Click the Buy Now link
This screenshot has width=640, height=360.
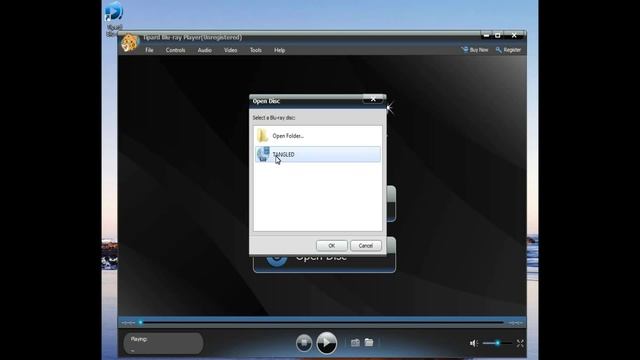click(475, 50)
